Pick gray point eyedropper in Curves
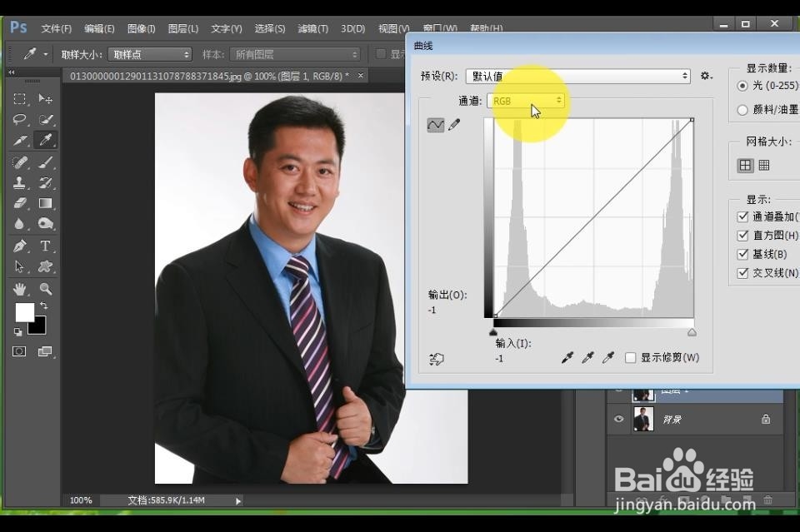 click(587, 358)
